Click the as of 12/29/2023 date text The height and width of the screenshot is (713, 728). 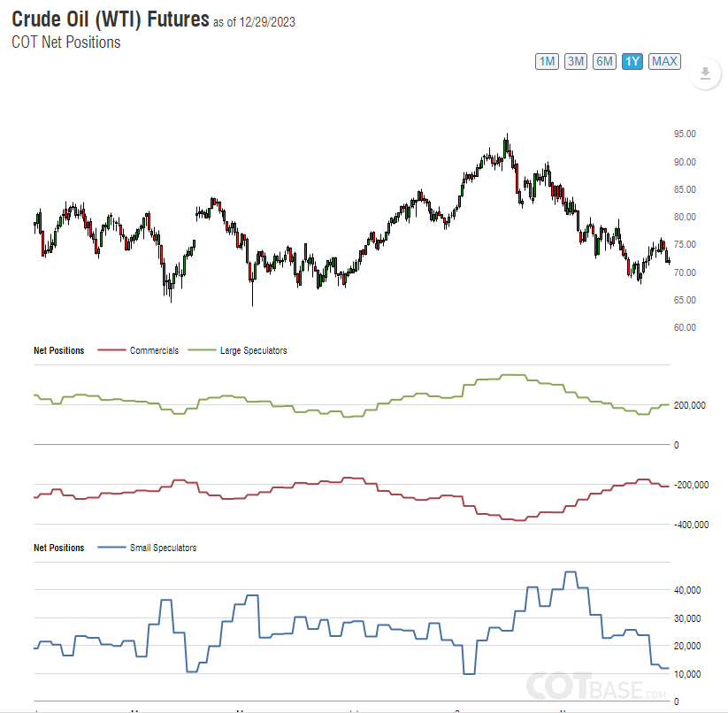(x=255, y=22)
